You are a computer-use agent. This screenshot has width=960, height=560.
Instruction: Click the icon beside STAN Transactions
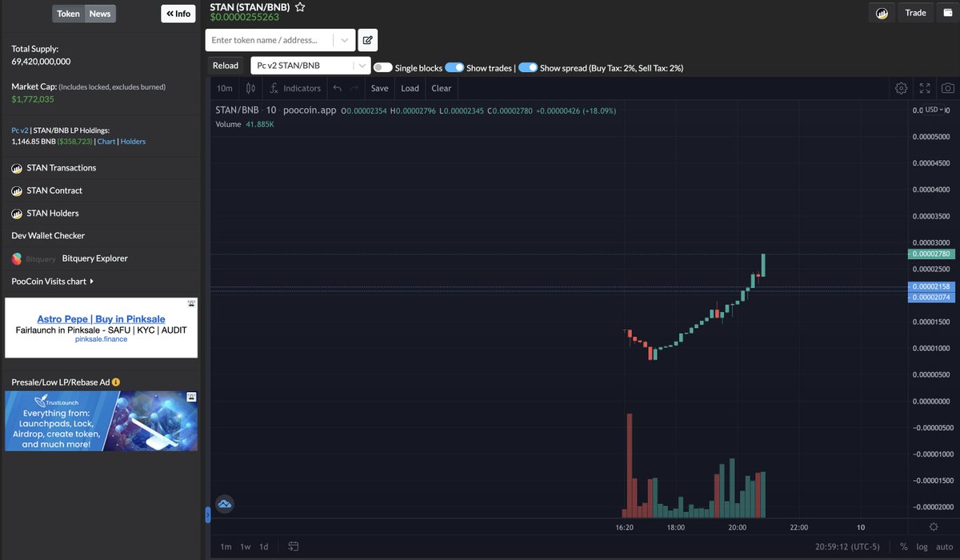point(17,168)
